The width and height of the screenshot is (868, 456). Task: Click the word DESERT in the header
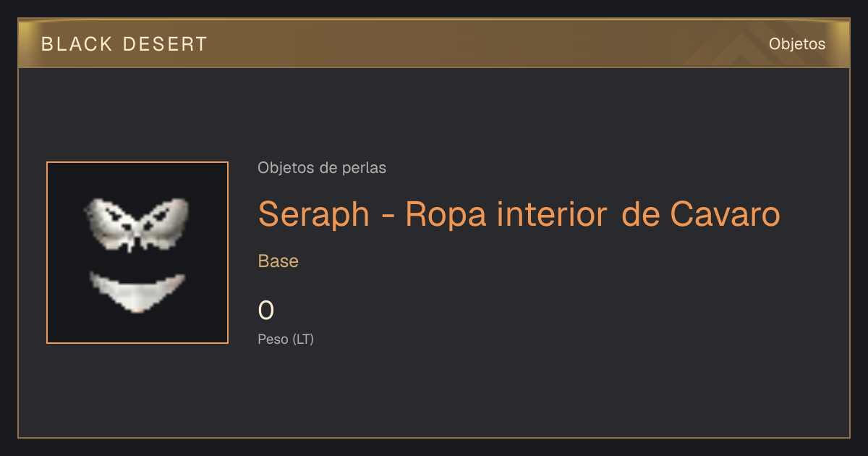(164, 44)
